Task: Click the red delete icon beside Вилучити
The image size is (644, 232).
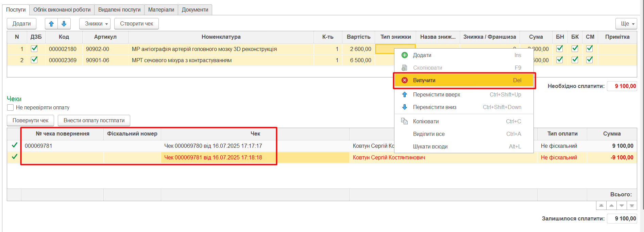Action: (x=405, y=81)
